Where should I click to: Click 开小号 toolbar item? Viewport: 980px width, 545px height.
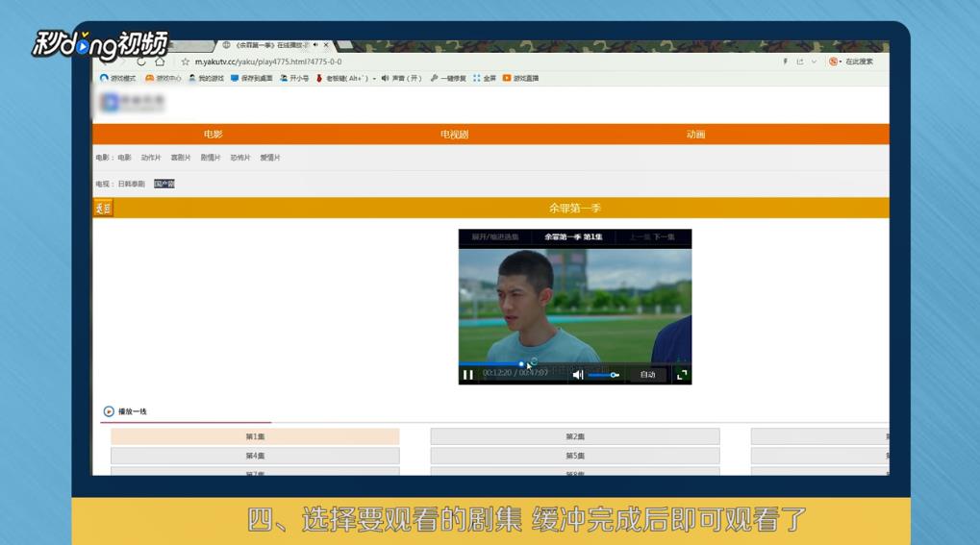(293, 78)
